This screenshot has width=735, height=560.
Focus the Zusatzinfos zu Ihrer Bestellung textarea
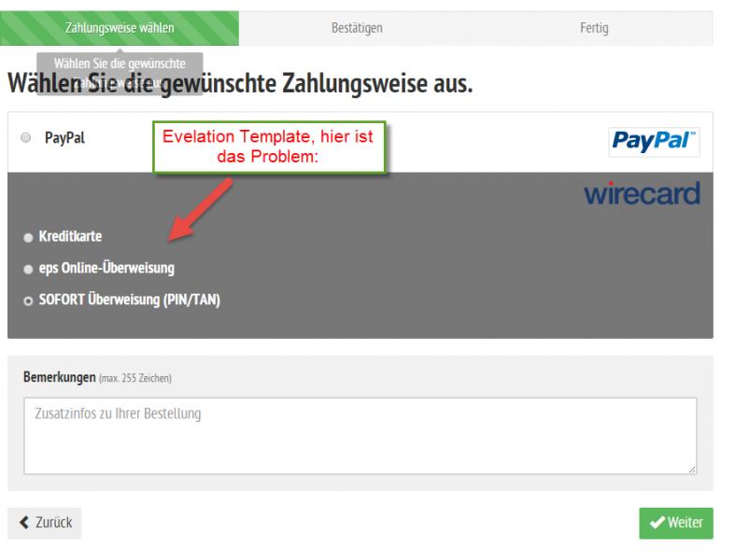point(360,435)
